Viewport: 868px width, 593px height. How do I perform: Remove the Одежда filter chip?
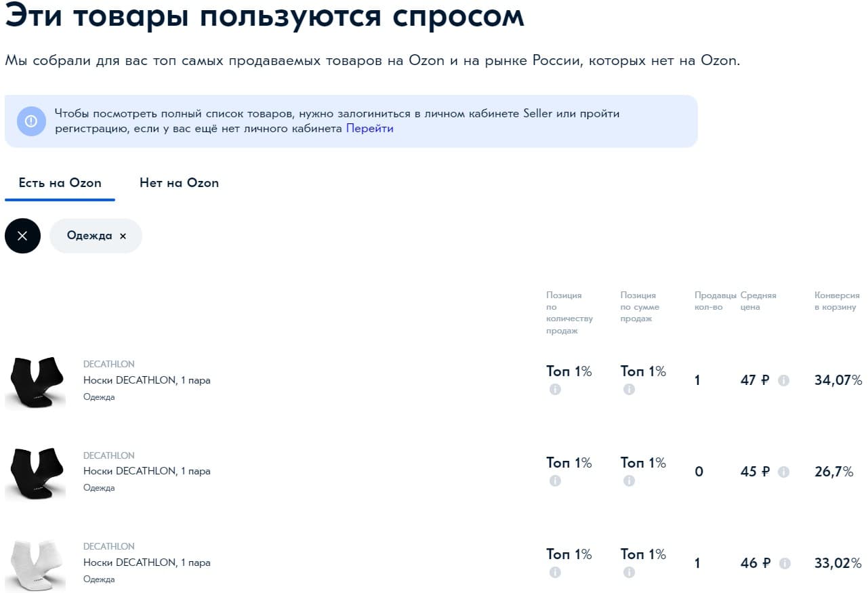click(x=123, y=236)
